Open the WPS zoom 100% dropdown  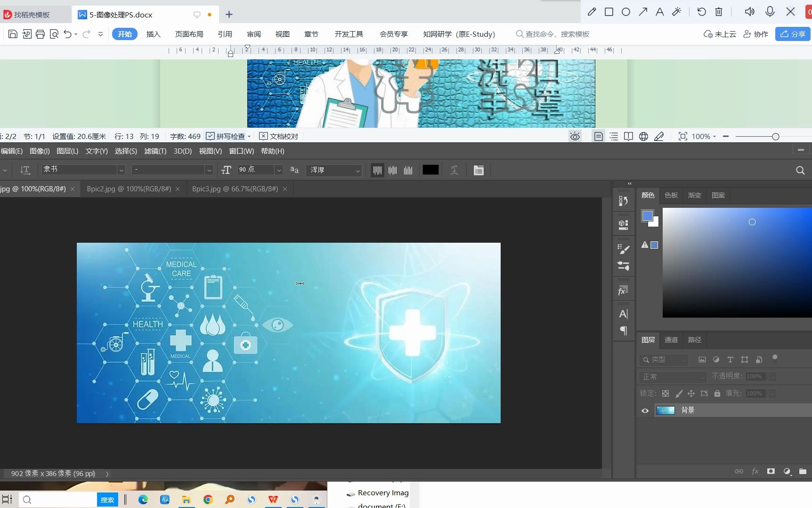[x=704, y=136]
